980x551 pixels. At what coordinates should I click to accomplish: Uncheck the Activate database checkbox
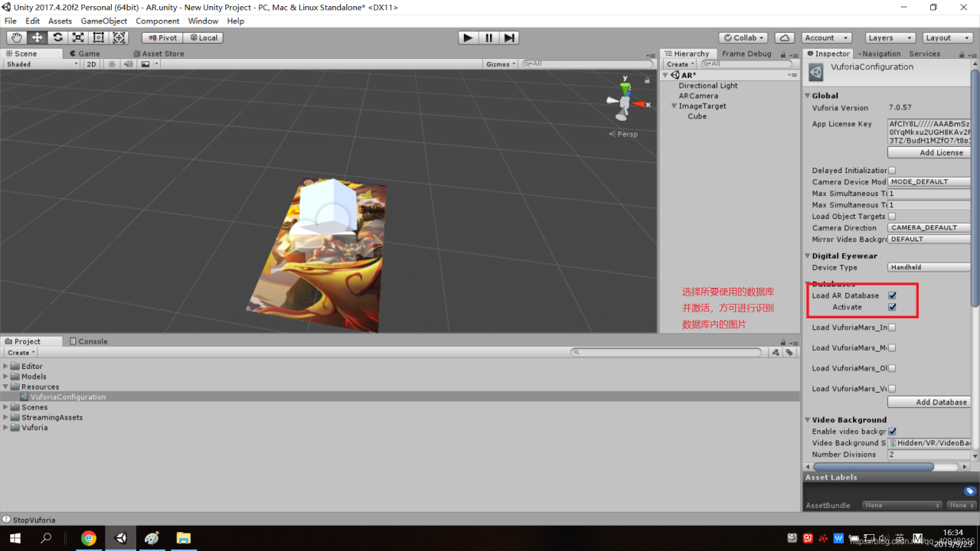click(892, 307)
